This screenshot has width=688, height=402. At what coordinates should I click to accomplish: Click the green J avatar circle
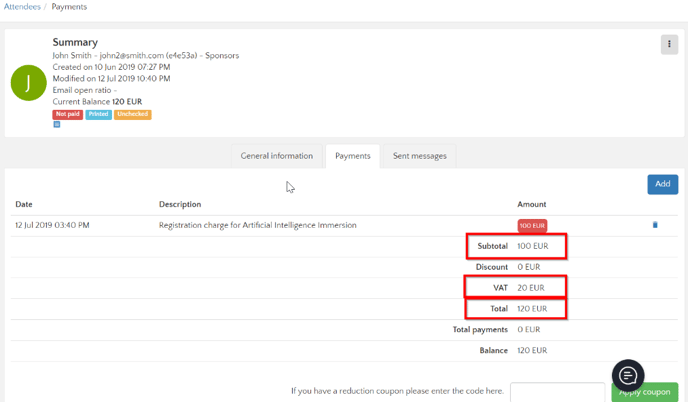tap(28, 83)
